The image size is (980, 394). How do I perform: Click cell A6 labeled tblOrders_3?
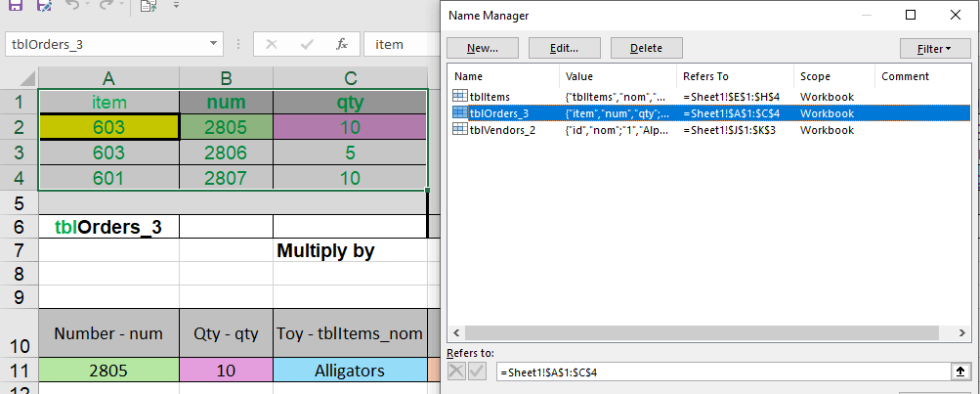pos(109,227)
